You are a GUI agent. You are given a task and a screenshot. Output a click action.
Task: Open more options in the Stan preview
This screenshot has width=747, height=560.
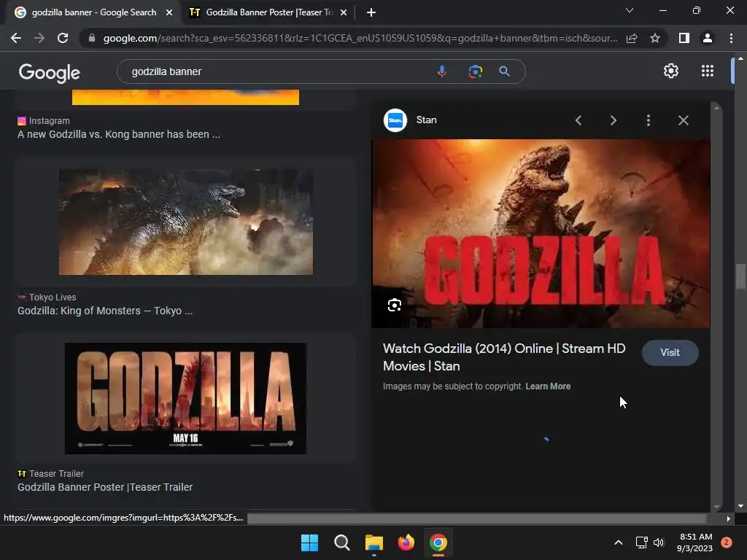(x=649, y=120)
